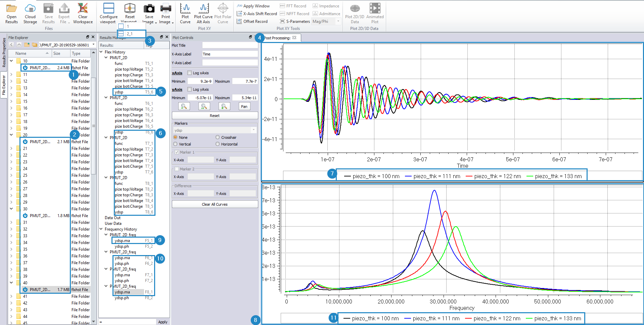Open the Results Properties side tab
This screenshot has width=644, height=325.
(x=4, y=52)
